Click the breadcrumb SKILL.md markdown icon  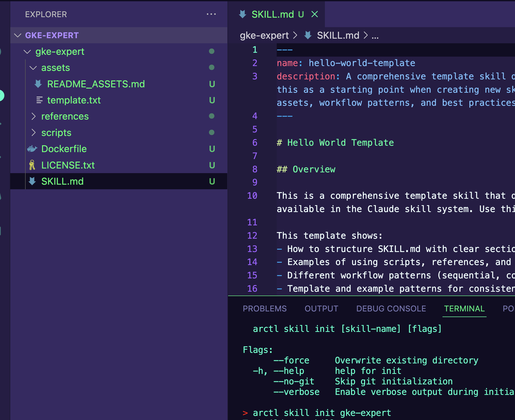(308, 35)
